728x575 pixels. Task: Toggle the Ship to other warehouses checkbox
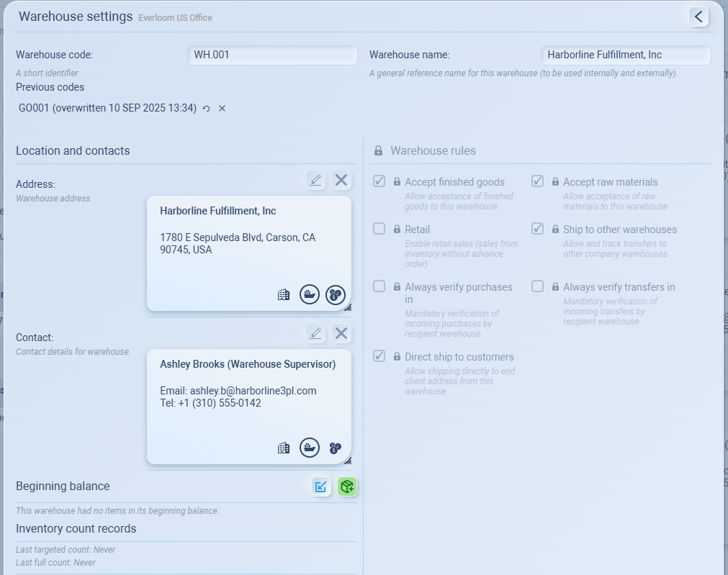538,229
